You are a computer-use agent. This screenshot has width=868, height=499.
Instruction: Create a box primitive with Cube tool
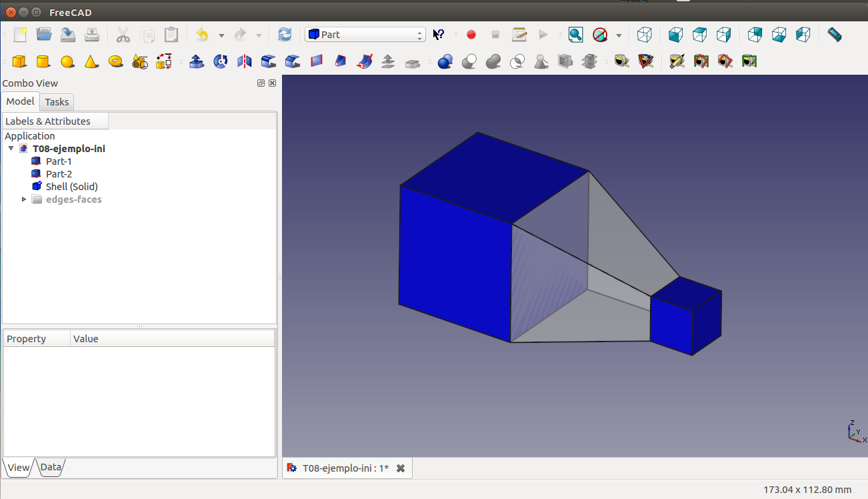pos(19,62)
